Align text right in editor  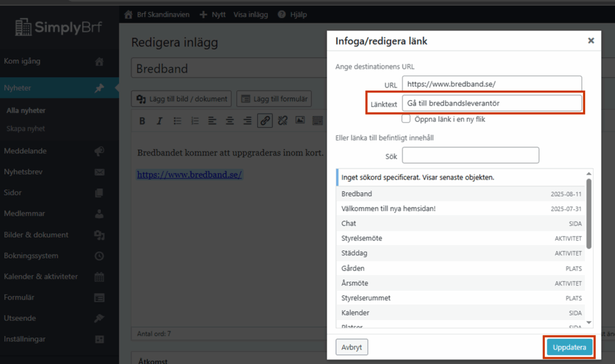pos(247,121)
